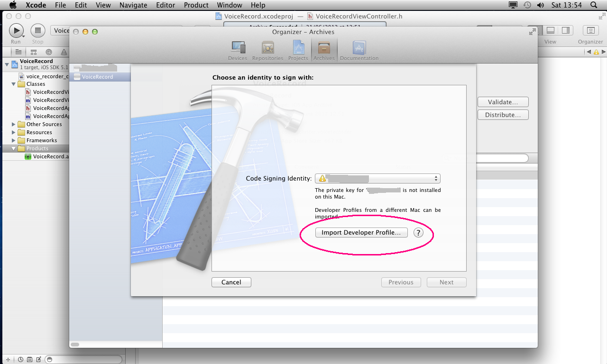Click the Organizer horizontal scrollbar handle

point(75,345)
